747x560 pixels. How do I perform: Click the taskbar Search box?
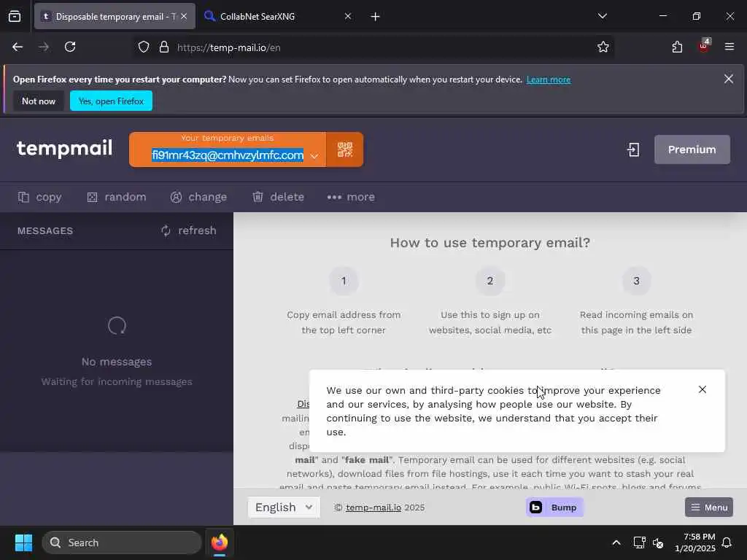pos(122,542)
